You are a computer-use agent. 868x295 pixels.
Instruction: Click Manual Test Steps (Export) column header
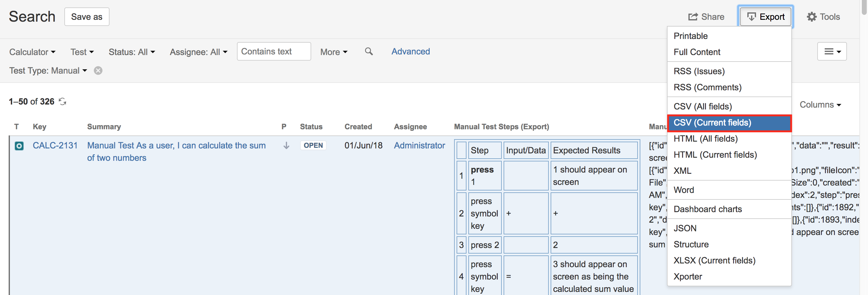coord(501,126)
